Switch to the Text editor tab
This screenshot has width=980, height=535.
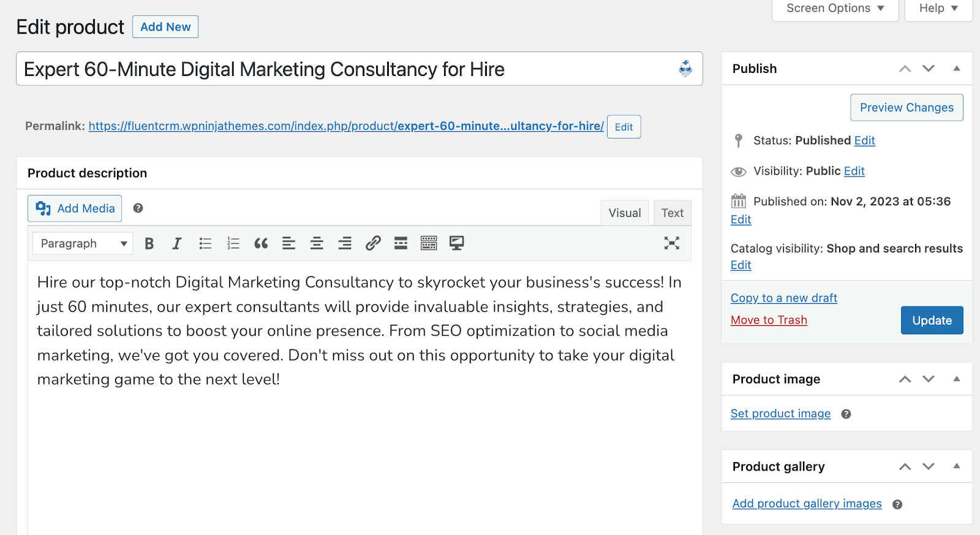(672, 213)
